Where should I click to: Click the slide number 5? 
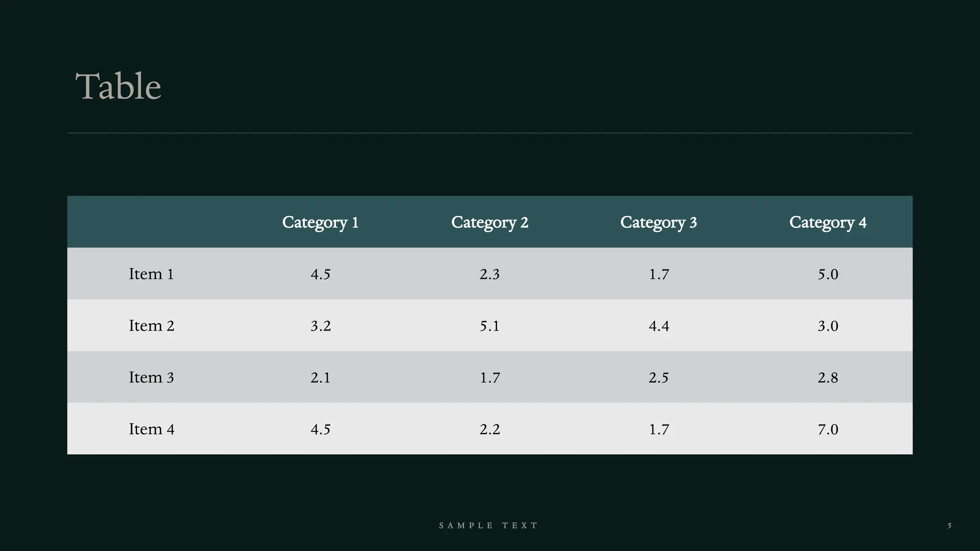949,526
